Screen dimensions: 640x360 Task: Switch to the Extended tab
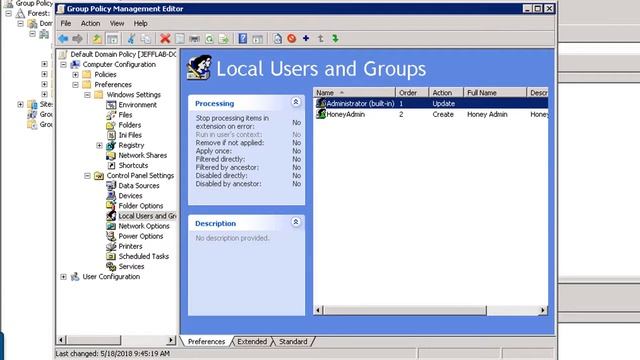252,342
